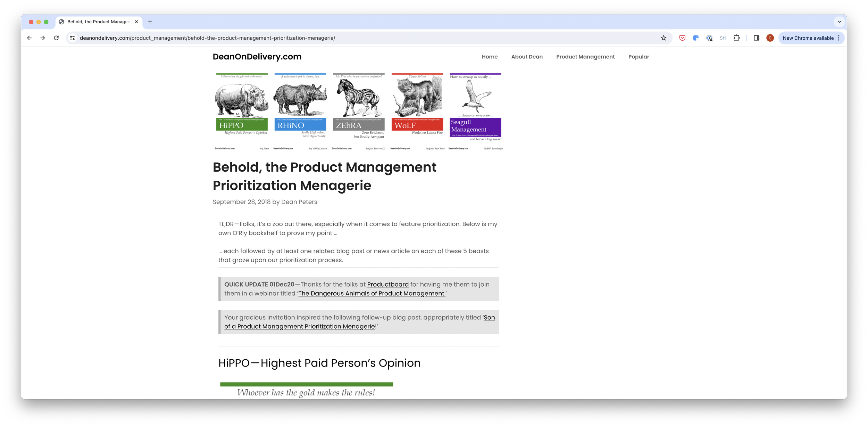
Task: Click the forward navigation arrow
Action: pos(43,38)
